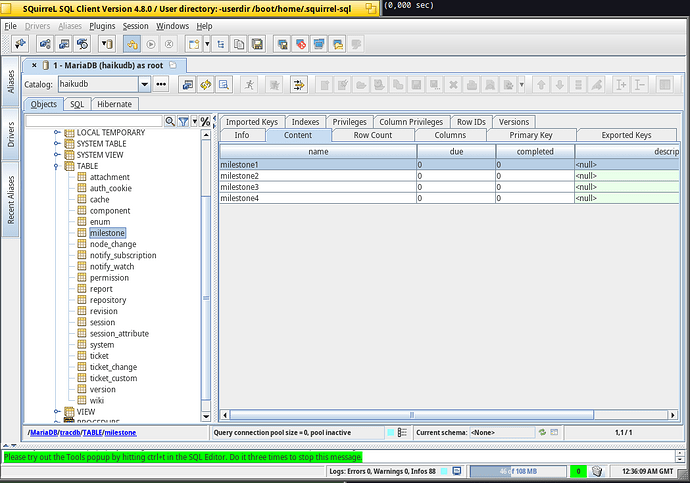
Task: Switch to the SQL tab
Action: 77,104
